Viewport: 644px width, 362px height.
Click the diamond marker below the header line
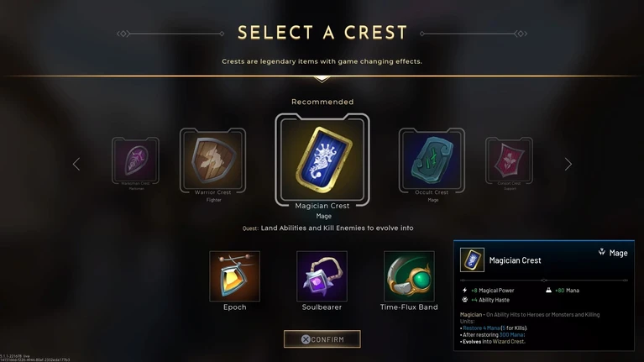(x=322, y=79)
